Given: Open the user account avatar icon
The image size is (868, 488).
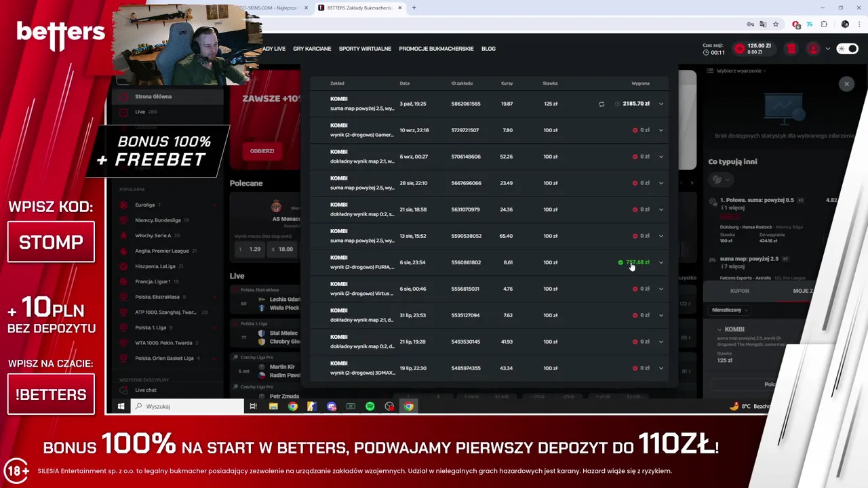Looking at the screenshot, I should click(x=813, y=49).
